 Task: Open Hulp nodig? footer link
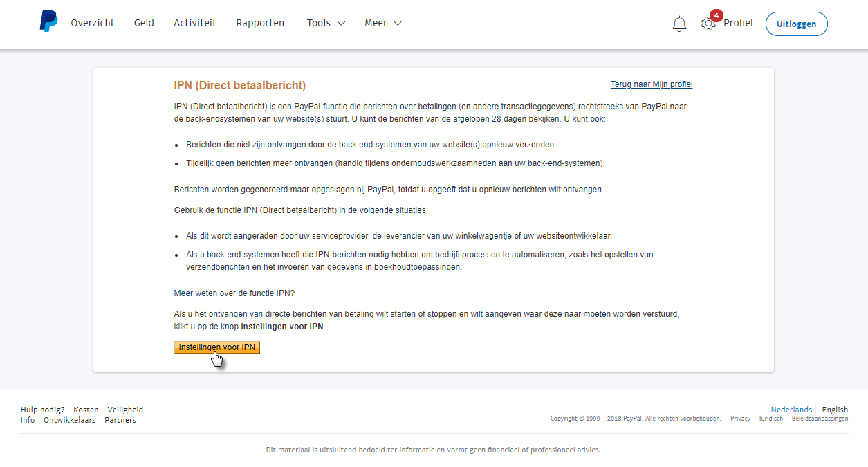(x=42, y=410)
